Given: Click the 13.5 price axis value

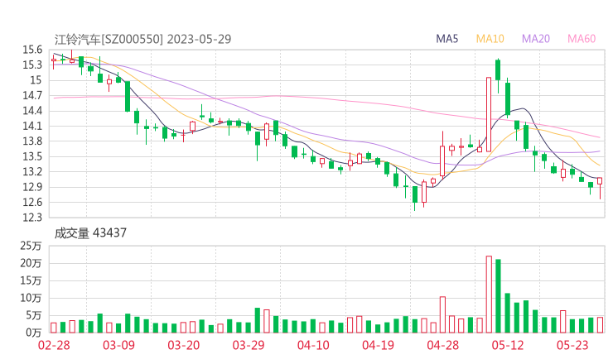Looking at the screenshot, I should (x=32, y=156).
